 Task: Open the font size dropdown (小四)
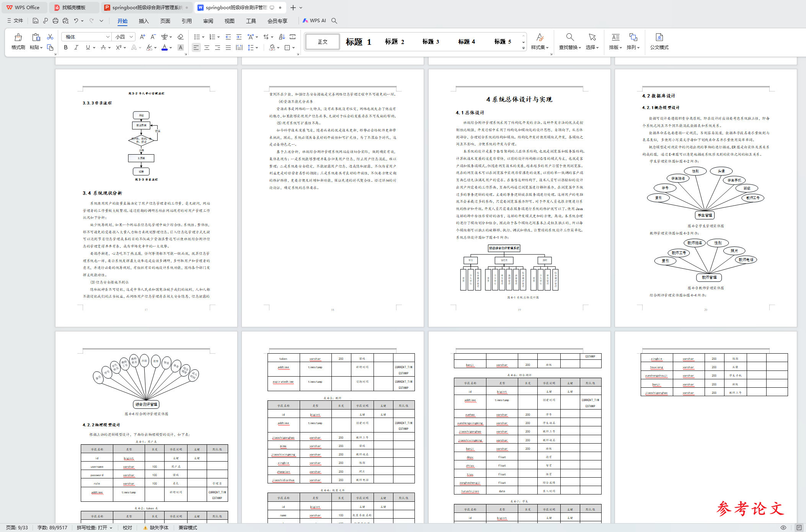(x=131, y=37)
